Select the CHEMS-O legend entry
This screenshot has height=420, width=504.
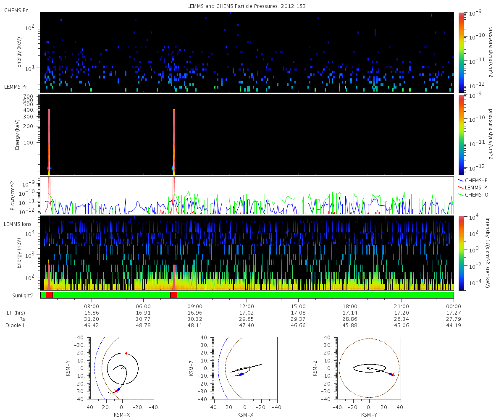coord(476,194)
